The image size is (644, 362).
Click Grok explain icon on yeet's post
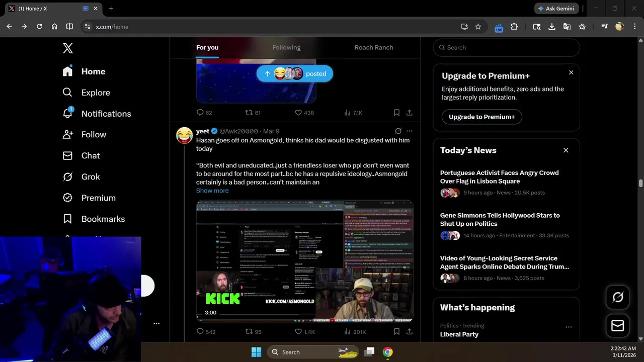[x=398, y=131]
